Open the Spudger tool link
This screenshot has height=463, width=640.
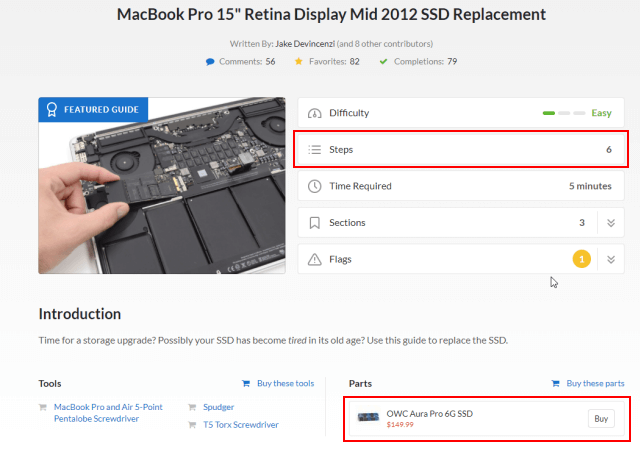tap(218, 407)
